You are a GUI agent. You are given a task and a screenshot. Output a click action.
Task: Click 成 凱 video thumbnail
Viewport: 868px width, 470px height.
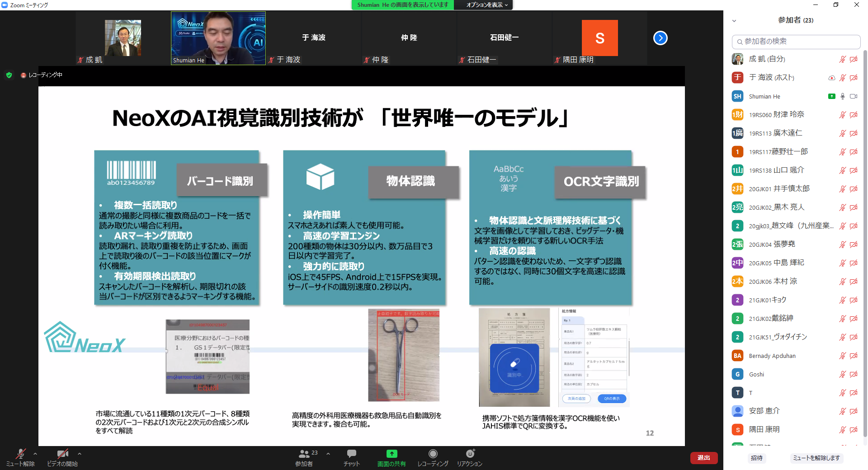123,38
